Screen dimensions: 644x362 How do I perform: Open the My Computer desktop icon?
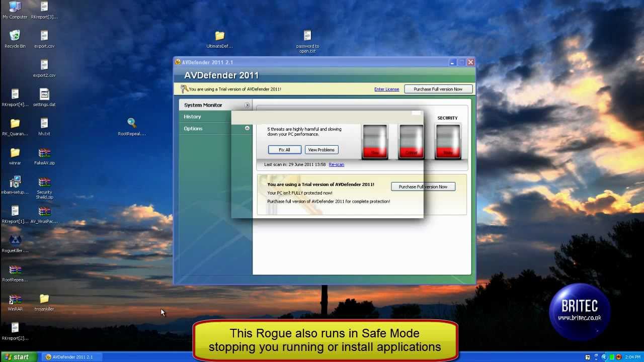(15, 10)
